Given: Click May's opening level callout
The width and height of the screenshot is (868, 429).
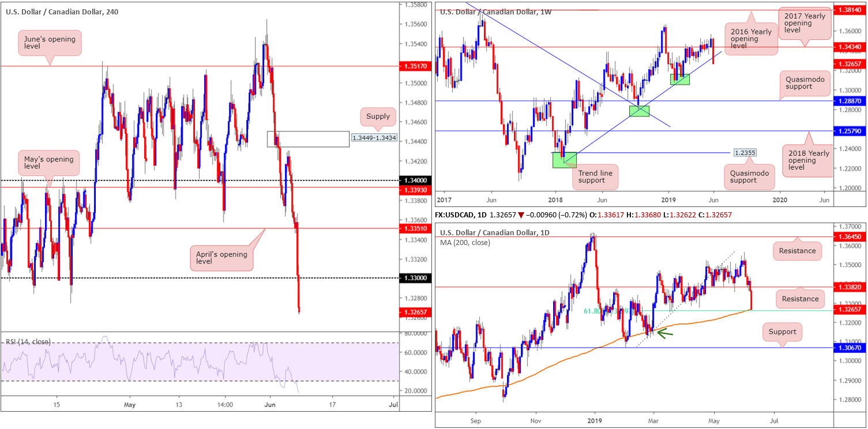Looking at the screenshot, I should coord(49,164).
